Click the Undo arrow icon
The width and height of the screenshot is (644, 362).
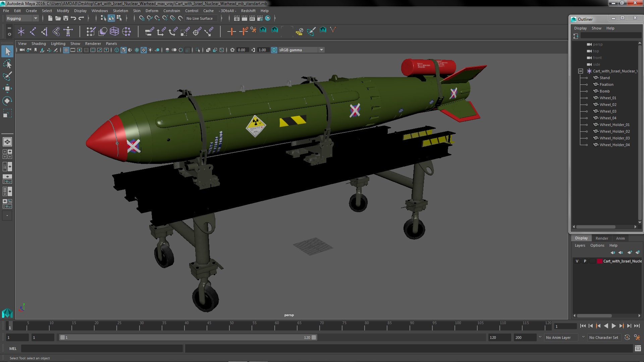[x=73, y=18]
